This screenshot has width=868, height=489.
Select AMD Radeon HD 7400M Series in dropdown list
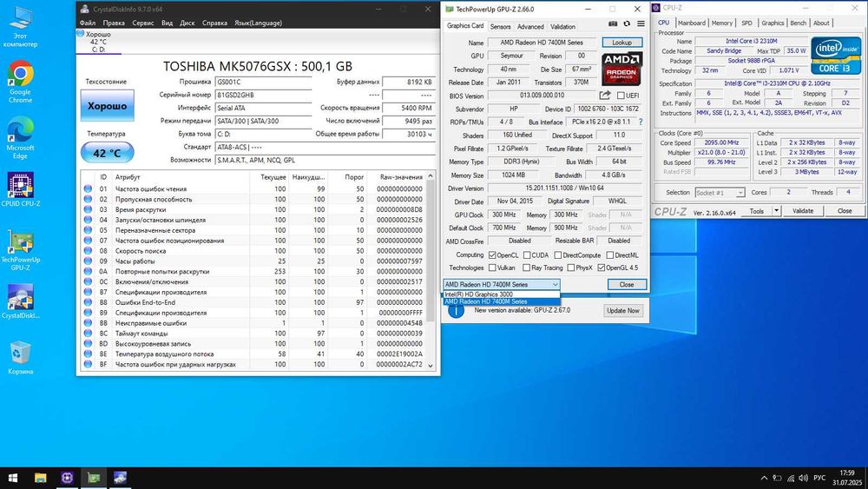pos(501,301)
